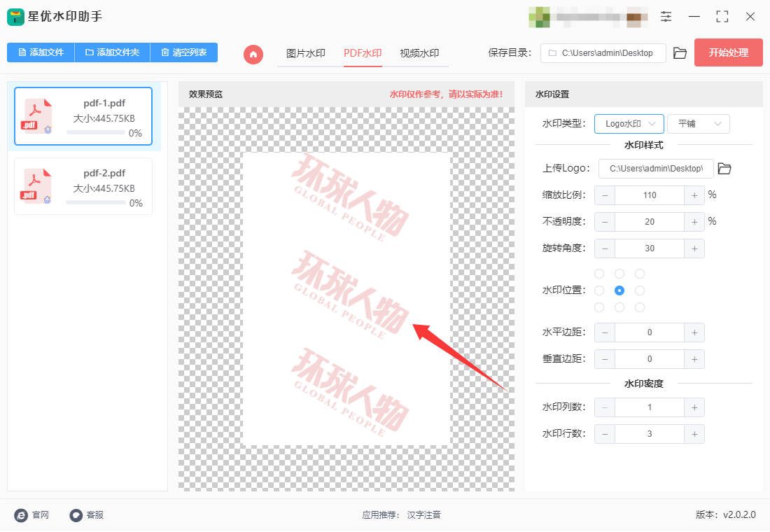770x532 pixels.
Task: Click the app logo in the title bar
Action: click(15, 17)
